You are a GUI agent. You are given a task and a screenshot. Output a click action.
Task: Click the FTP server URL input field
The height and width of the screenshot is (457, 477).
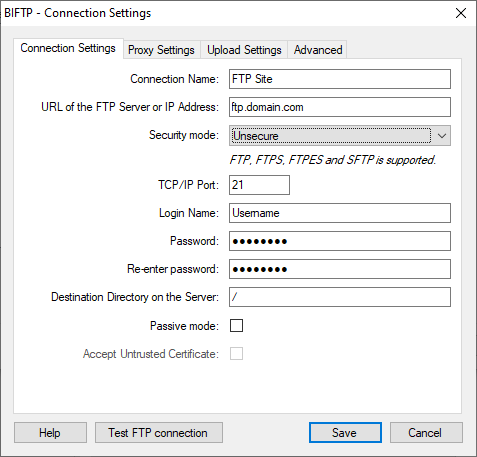coord(340,107)
